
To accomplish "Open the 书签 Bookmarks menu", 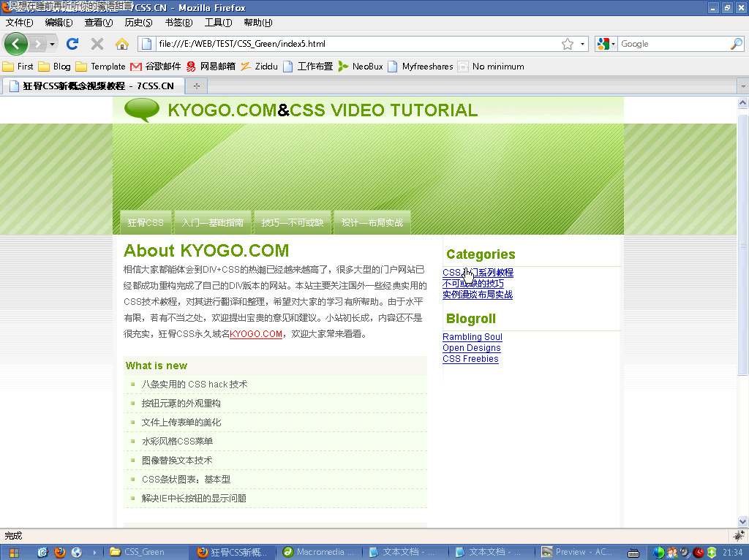I will (x=178, y=23).
